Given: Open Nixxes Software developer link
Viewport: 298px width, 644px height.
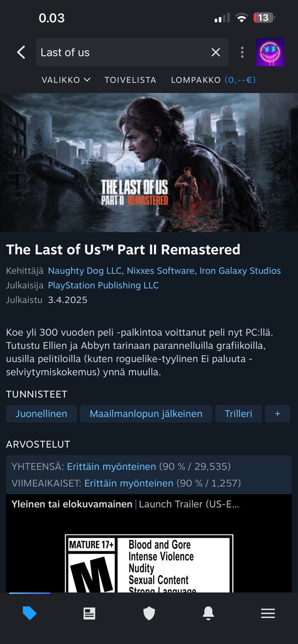Looking at the screenshot, I should [x=161, y=270].
